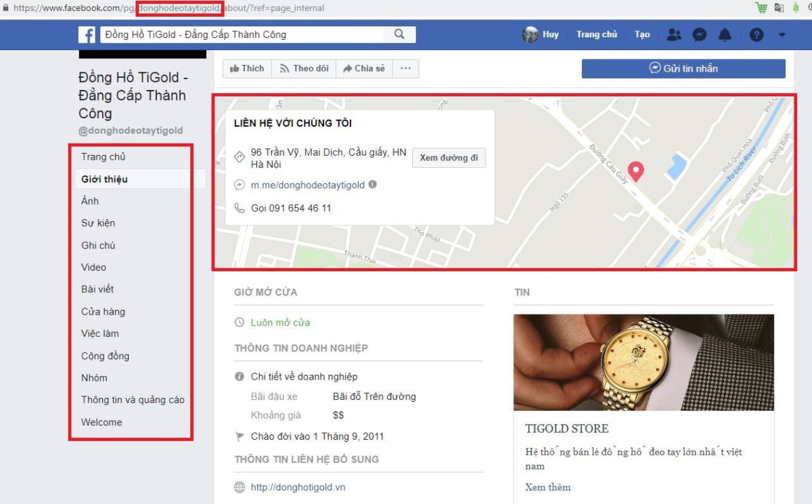Click the globe icon next to website
The height and width of the screenshot is (504, 812).
click(239, 487)
